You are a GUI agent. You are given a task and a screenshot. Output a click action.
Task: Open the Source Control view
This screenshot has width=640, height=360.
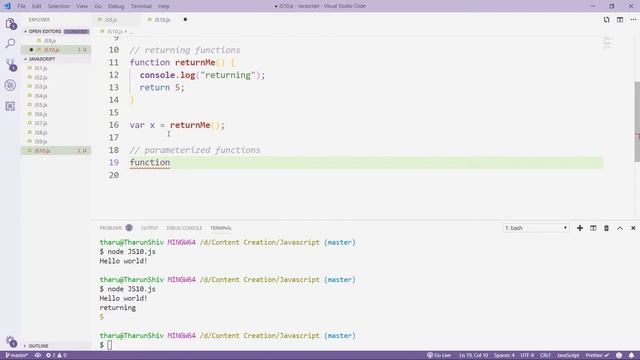tap(11, 64)
